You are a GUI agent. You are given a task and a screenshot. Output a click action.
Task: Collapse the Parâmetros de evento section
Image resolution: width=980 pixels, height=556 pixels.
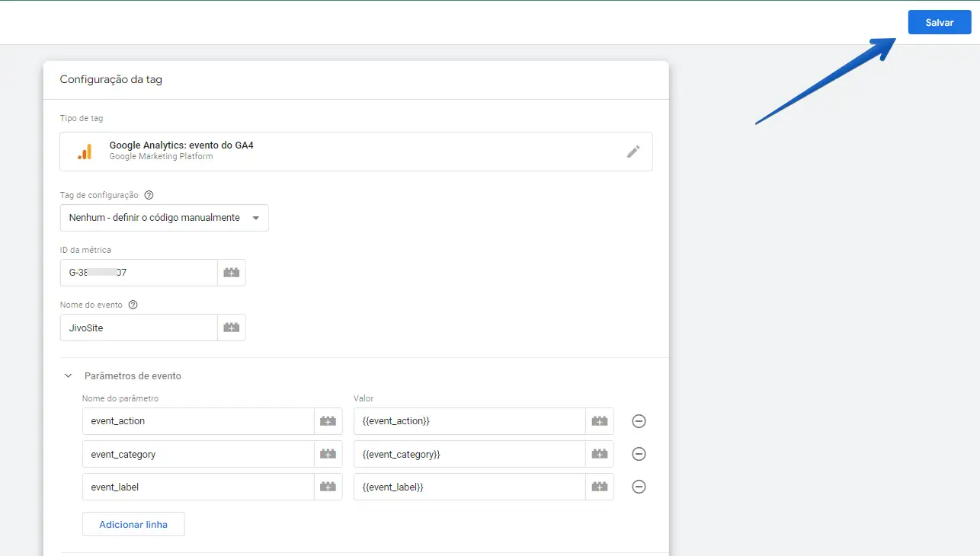[69, 375]
